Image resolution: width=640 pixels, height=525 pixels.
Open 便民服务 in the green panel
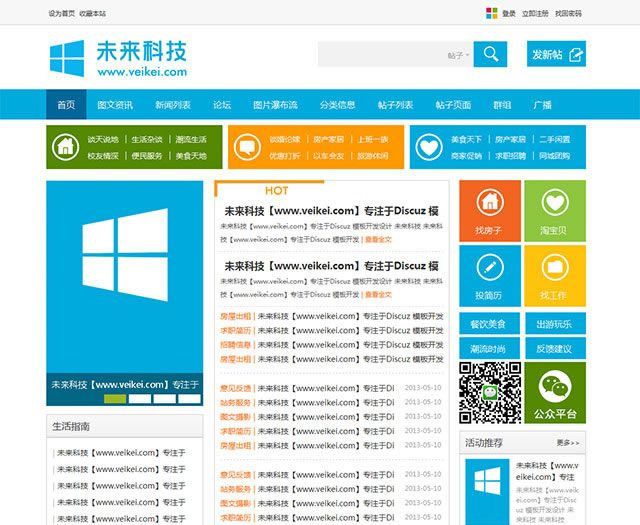(147, 156)
